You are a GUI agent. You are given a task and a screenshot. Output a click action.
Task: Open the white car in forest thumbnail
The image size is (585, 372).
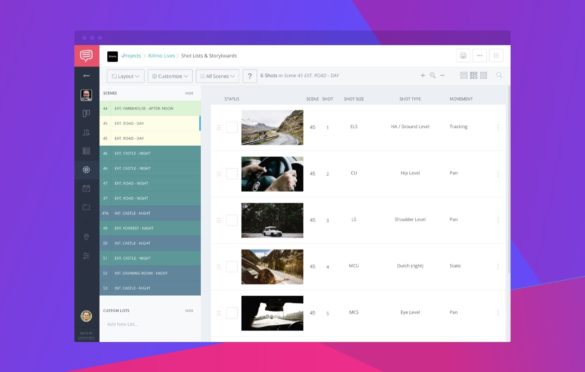272,220
